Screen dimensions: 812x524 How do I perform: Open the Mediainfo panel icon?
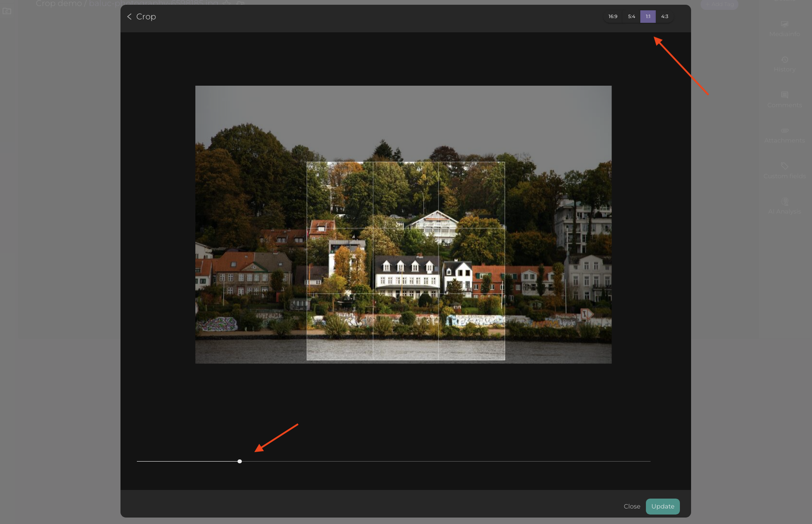pos(784,24)
